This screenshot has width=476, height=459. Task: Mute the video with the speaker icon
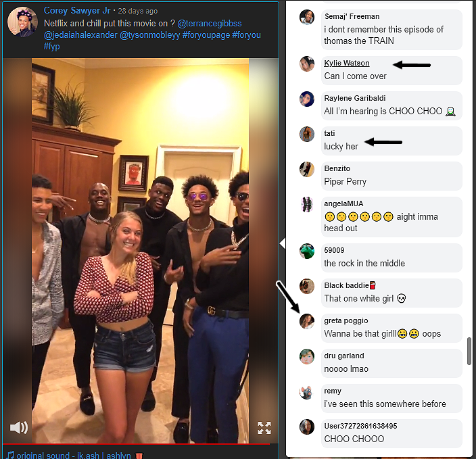[19, 427]
